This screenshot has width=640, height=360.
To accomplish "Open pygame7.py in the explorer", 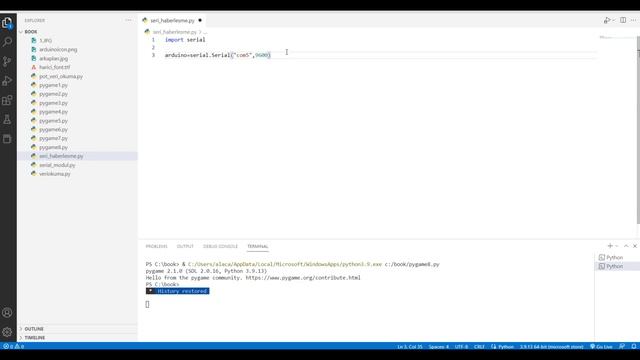I will point(53,138).
